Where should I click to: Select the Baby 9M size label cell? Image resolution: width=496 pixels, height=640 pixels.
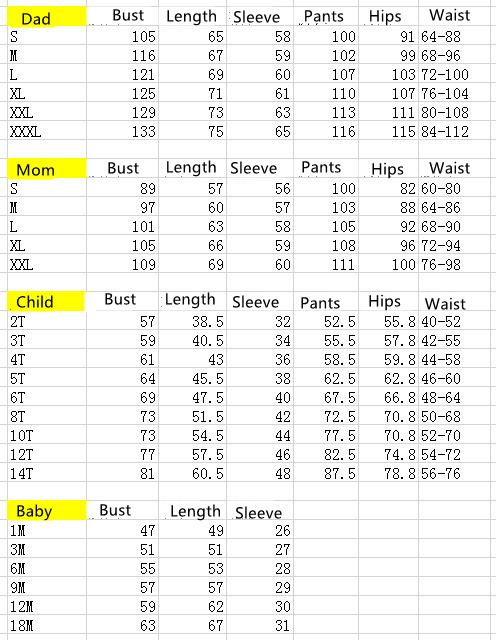click(x=47, y=587)
